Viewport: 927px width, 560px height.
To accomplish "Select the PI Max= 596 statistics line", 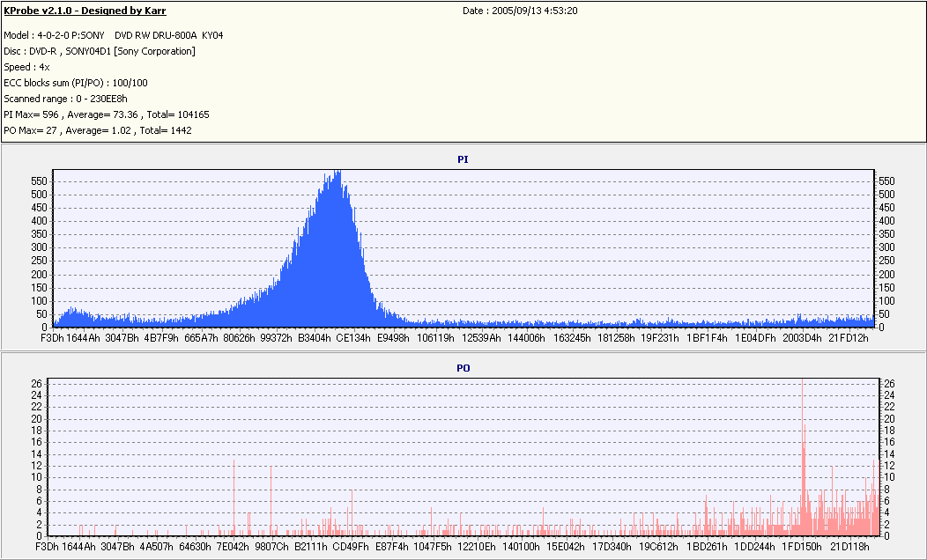I will coord(107,114).
